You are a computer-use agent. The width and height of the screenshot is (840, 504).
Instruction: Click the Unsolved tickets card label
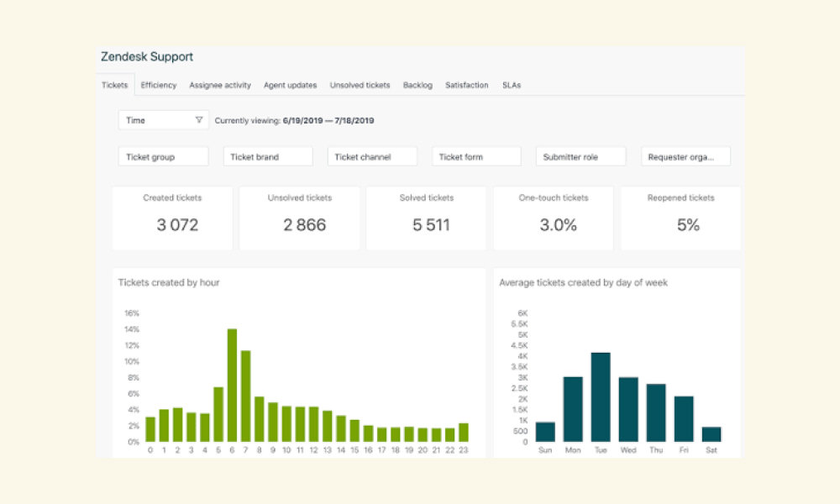300,197
